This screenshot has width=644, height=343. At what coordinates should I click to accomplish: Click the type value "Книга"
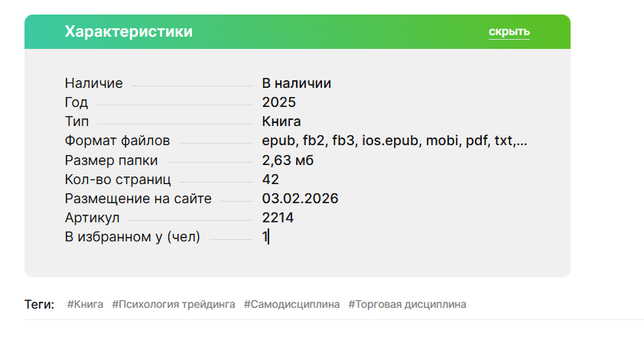click(281, 121)
